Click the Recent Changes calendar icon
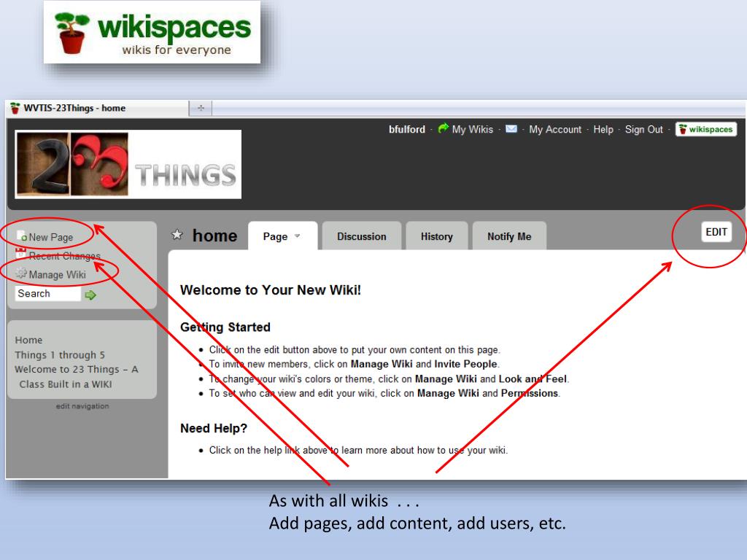The width and height of the screenshot is (747, 560). (20, 253)
